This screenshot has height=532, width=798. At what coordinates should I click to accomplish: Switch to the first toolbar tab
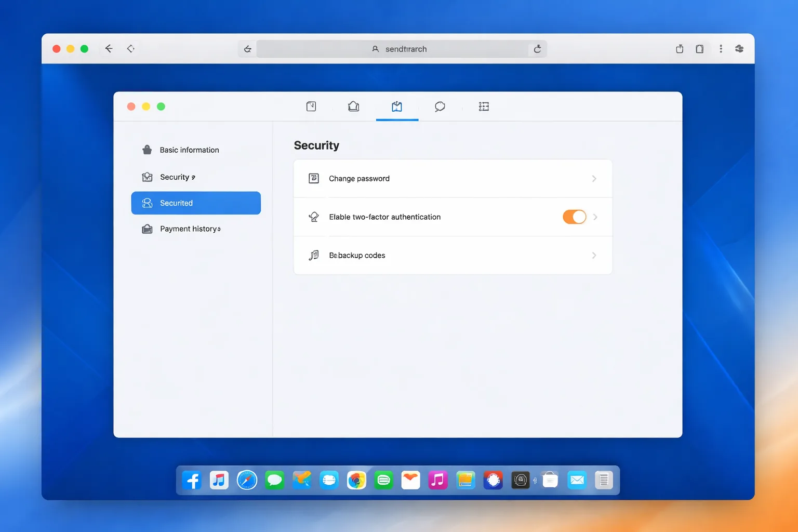pos(311,107)
